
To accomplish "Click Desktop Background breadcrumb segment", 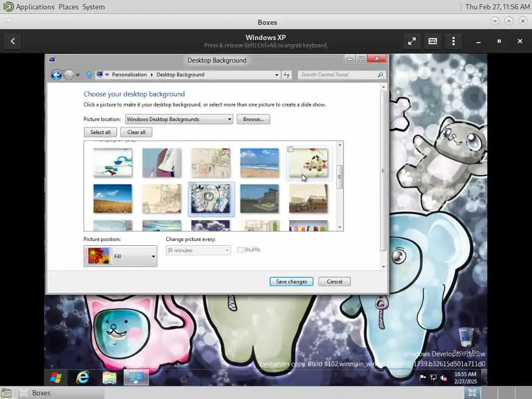I will coord(180,75).
